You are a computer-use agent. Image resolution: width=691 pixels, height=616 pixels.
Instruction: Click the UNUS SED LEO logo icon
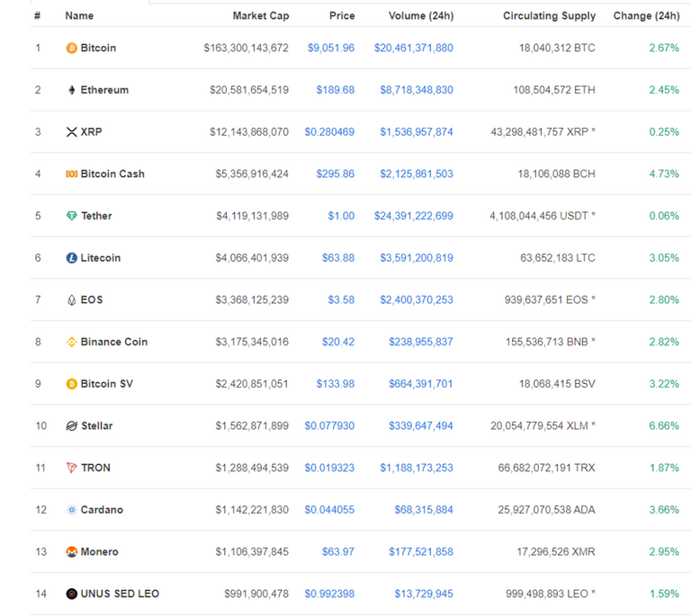point(71,594)
